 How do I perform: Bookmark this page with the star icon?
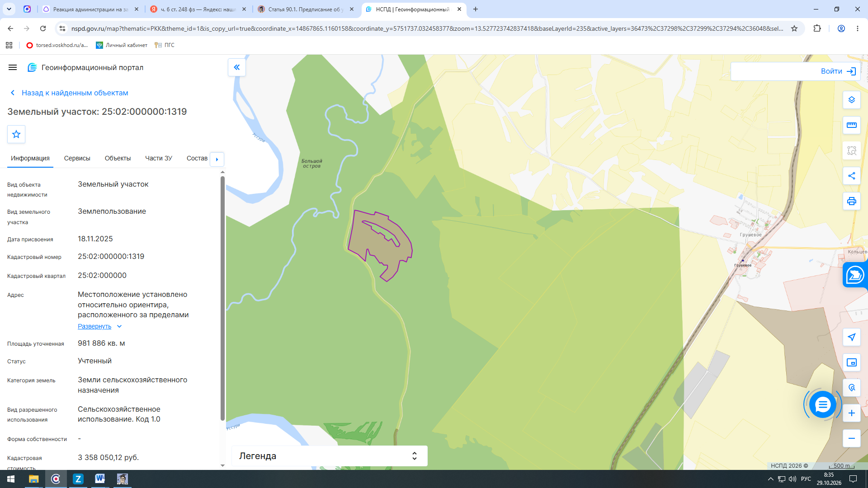pos(794,28)
